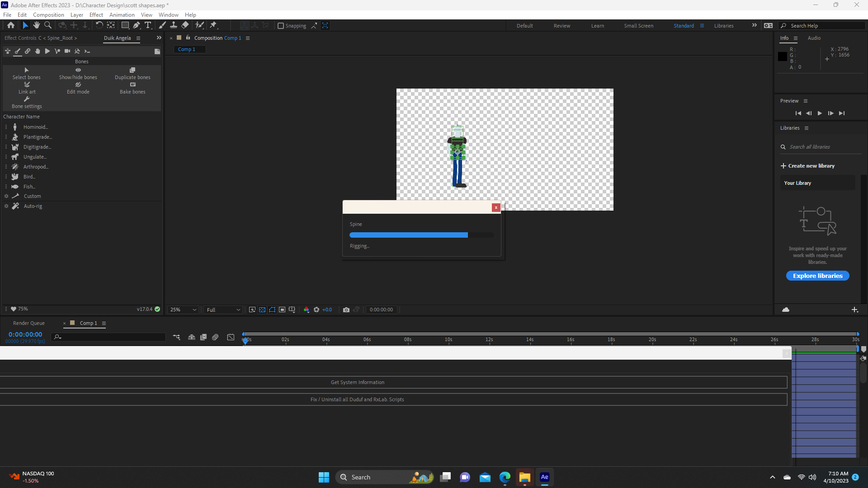Enable Snapping in the toolbar

[x=281, y=25]
